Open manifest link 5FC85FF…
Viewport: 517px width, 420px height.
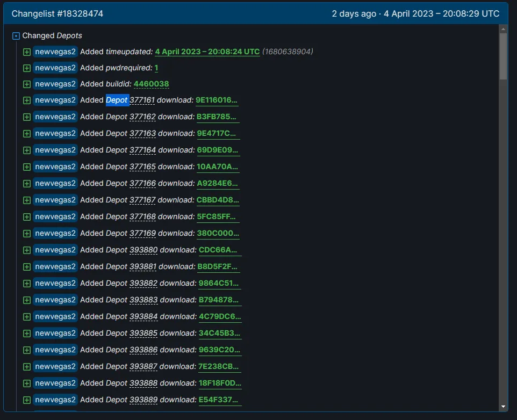(x=218, y=216)
